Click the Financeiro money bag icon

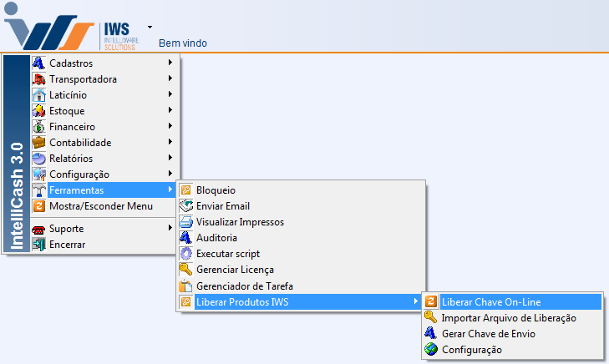38,127
